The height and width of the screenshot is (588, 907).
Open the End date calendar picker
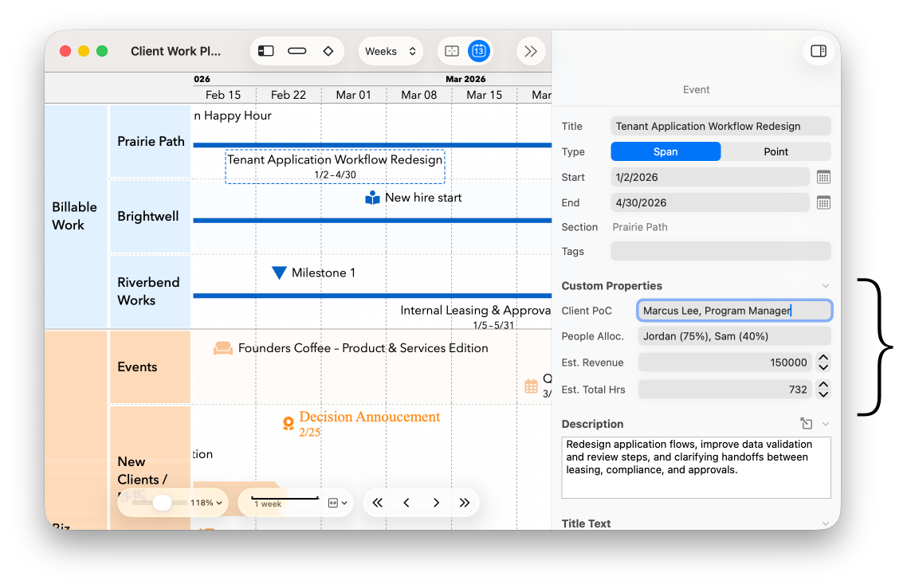[823, 202]
